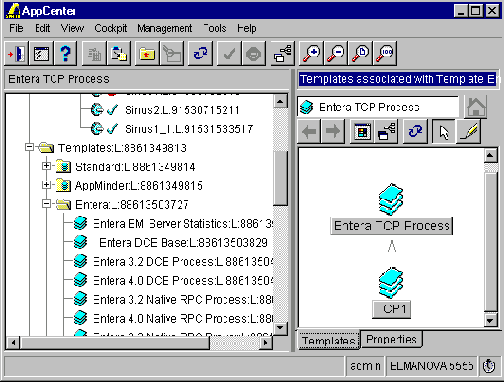Switch to the Properties tab

click(x=391, y=339)
